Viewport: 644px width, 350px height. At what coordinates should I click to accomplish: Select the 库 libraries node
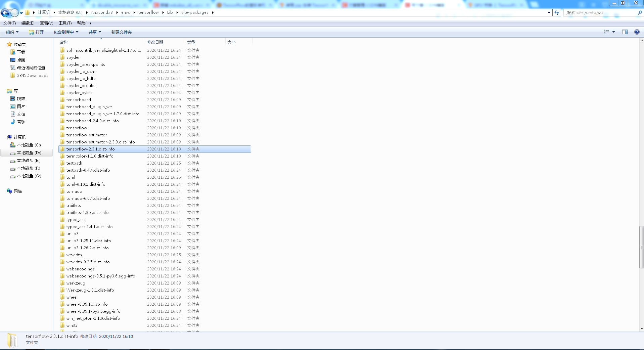[x=12, y=91]
